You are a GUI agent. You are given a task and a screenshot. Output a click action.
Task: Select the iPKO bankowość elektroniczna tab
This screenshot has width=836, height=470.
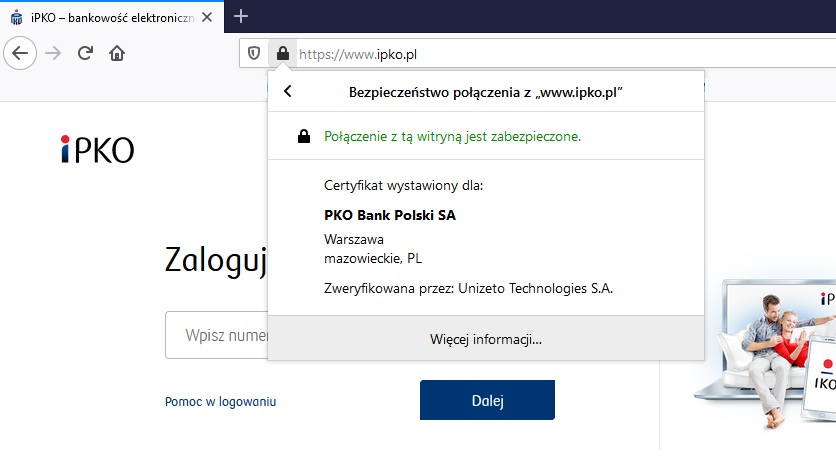[112, 18]
